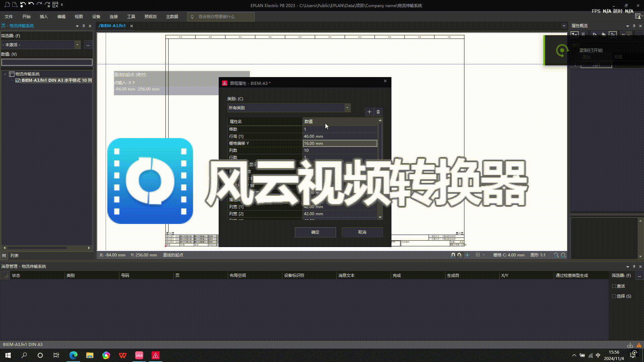Toggle object snap in the status bar

point(453,255)
